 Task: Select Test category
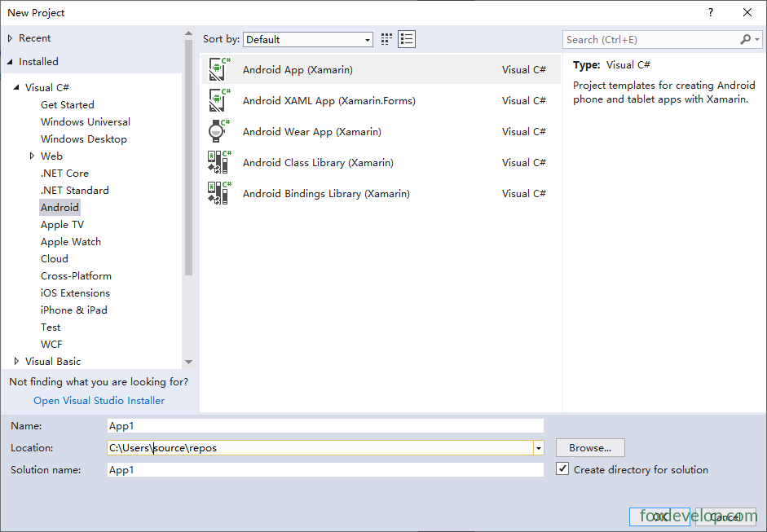point(51,328)
